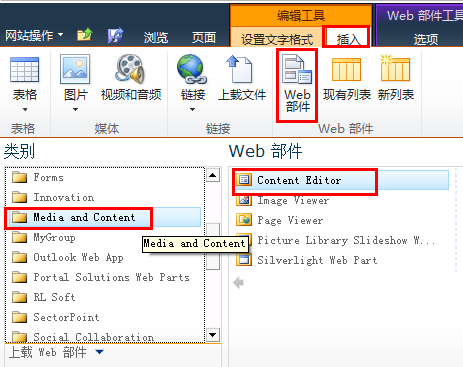
Task: Click the gray back arrow under web parts
Action: click(238, 283)
